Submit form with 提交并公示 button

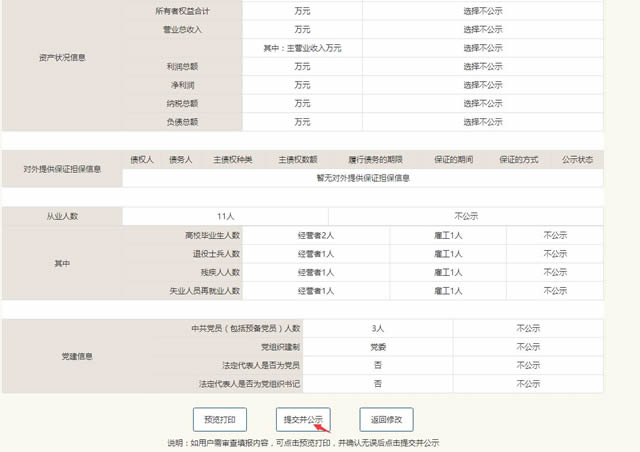coord(303,419)
